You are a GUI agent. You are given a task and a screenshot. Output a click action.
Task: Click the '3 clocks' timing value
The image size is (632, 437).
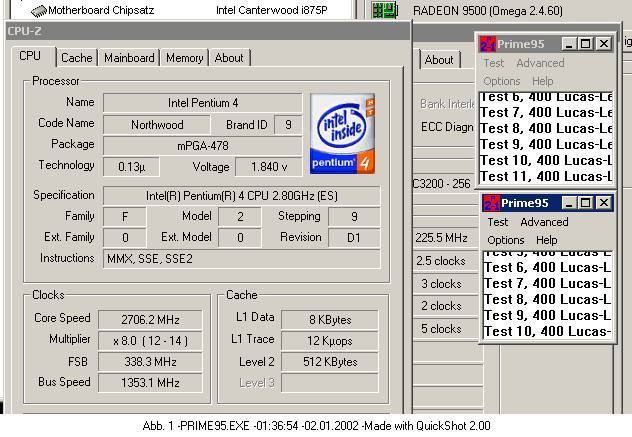(x=441, y=284)
